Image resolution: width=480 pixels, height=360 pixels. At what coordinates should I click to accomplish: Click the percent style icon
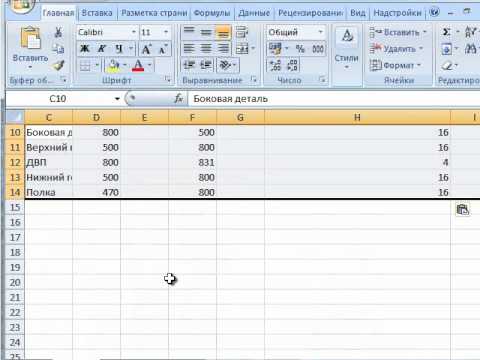point(300,49)
